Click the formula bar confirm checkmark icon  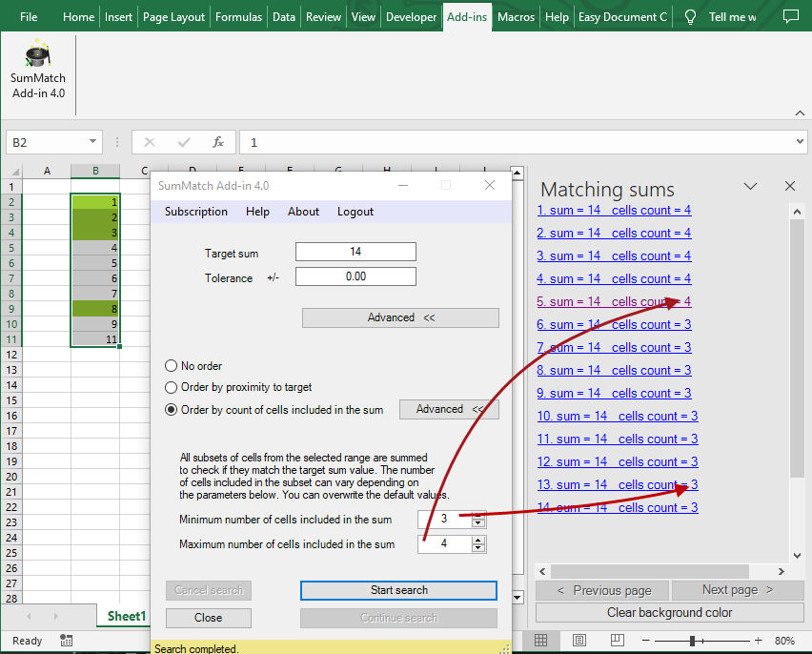point(184,142)
